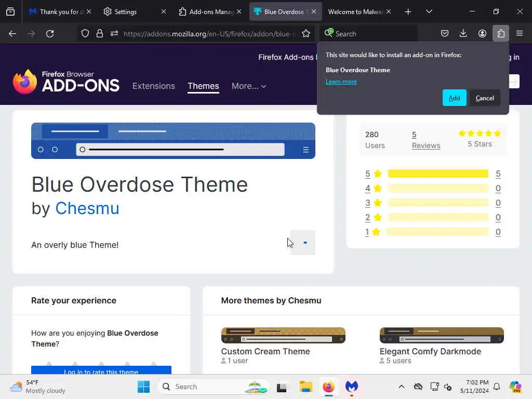Open Extensions section
532x399 pixels.
(154, 86)
